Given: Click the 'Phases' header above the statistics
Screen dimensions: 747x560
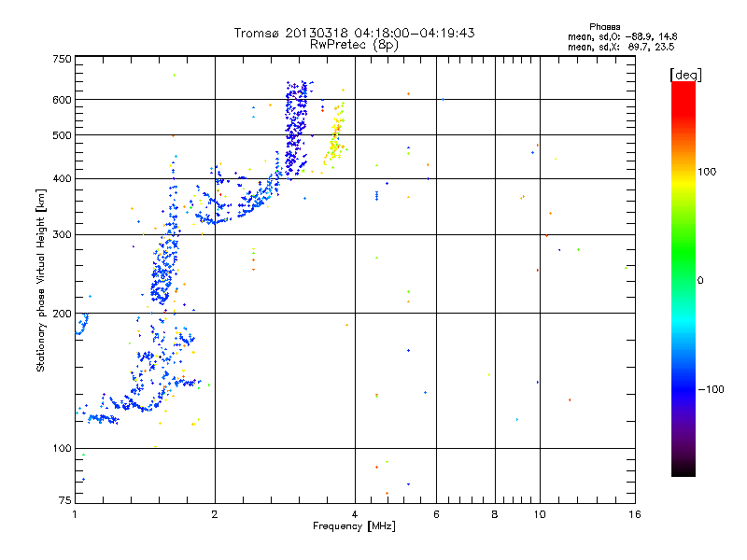Looking at the screenshot, I should (x=604, y=27).
